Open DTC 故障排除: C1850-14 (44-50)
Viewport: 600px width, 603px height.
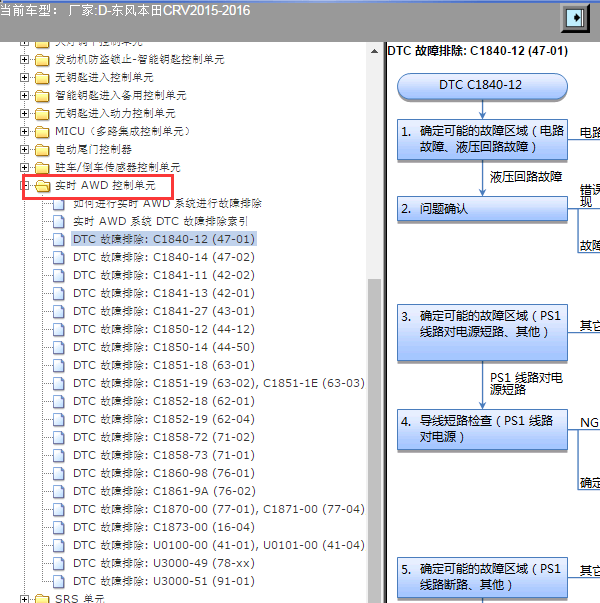[164, 347]
